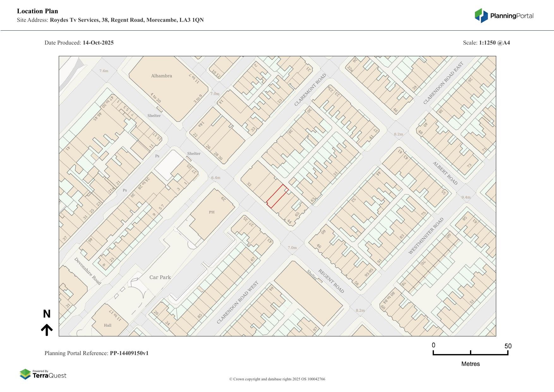Click the Car Park label
Image resolution: width=554 pixels, height=392 pixels.
tap(160, 277)
